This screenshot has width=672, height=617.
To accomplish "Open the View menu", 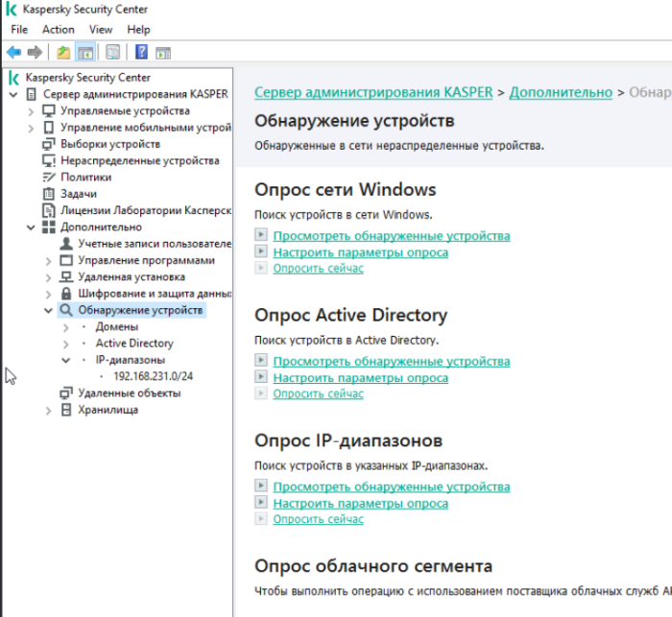I will click(101, 30).
